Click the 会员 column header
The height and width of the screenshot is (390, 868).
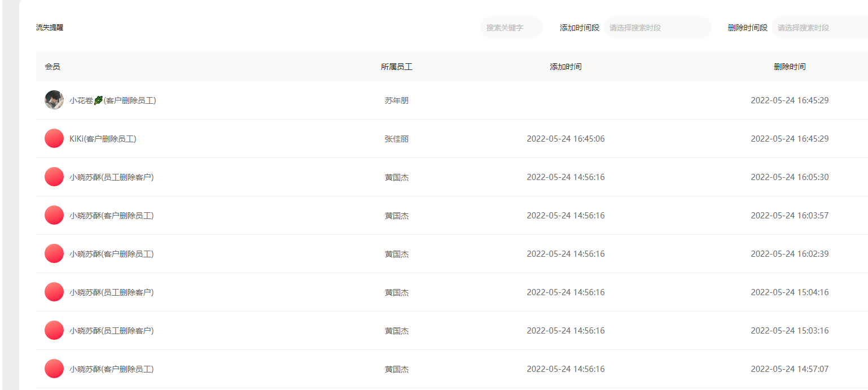point(52,67)
